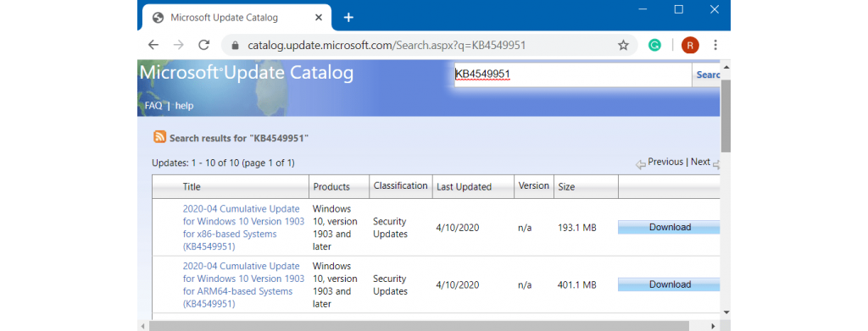Click the Search button

(x=706, y=74)
